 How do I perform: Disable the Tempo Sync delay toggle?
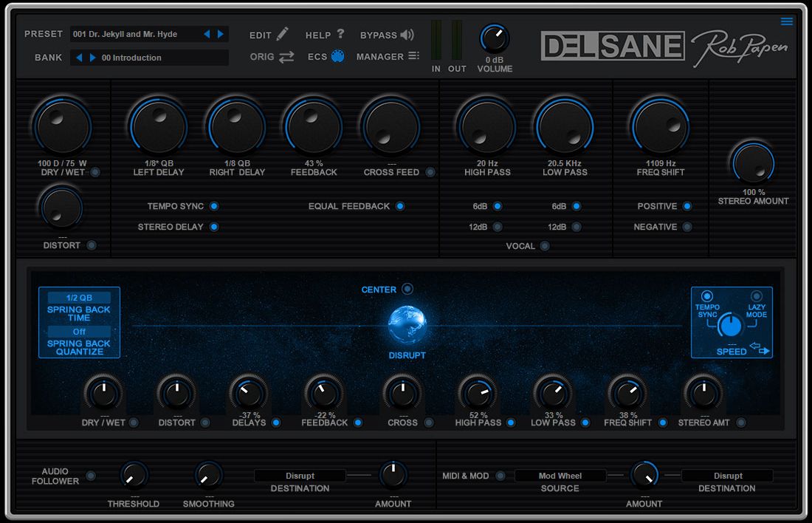pyautogui.click(x=214, y=206)
